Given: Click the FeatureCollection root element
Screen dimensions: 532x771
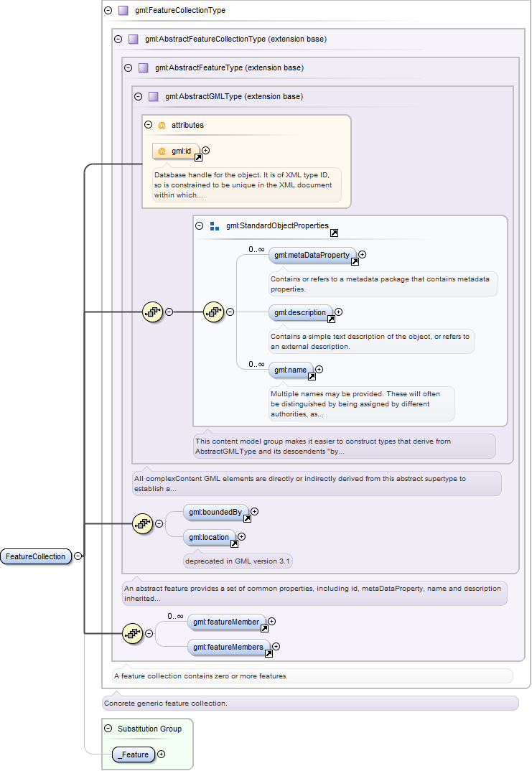Looking at the screenshot, I should click(36, 556).
